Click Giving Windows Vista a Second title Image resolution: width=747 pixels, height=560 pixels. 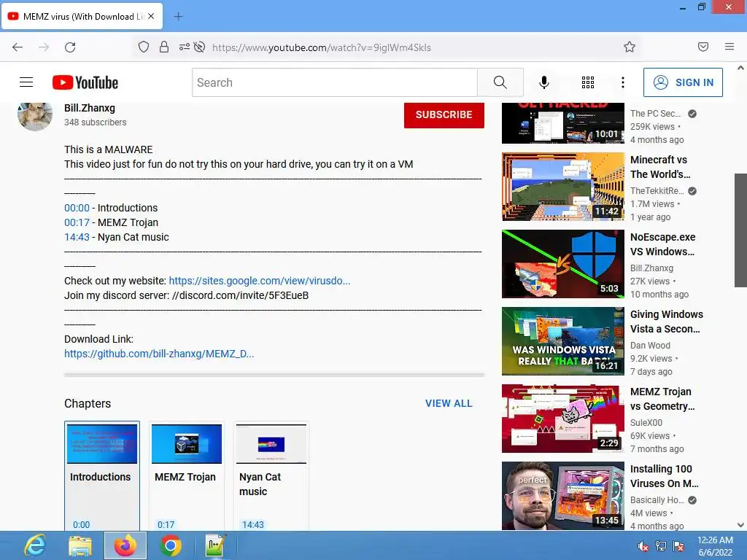pos(667,322)
